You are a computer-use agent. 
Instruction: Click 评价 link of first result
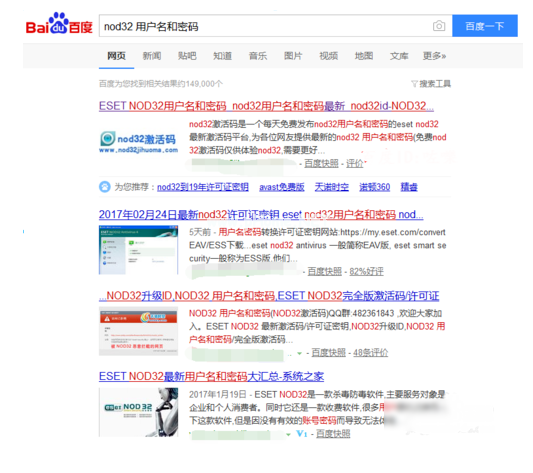355,164
